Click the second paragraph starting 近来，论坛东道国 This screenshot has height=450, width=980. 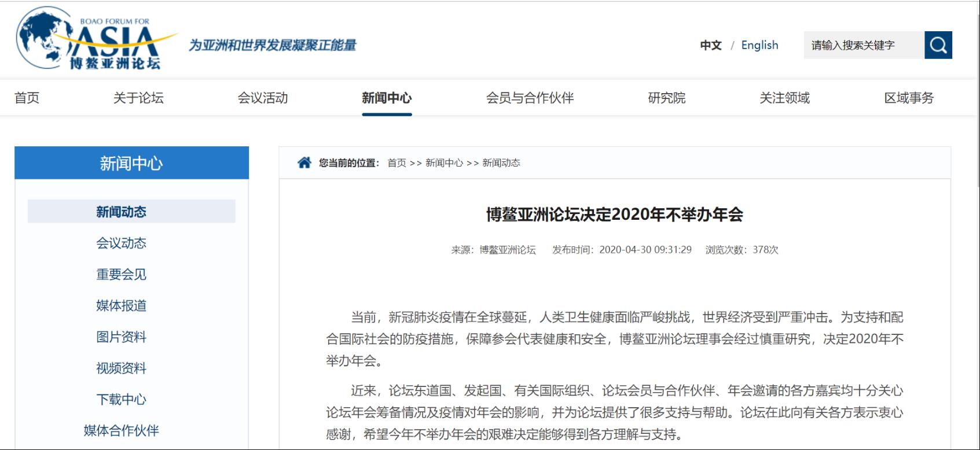615,412
